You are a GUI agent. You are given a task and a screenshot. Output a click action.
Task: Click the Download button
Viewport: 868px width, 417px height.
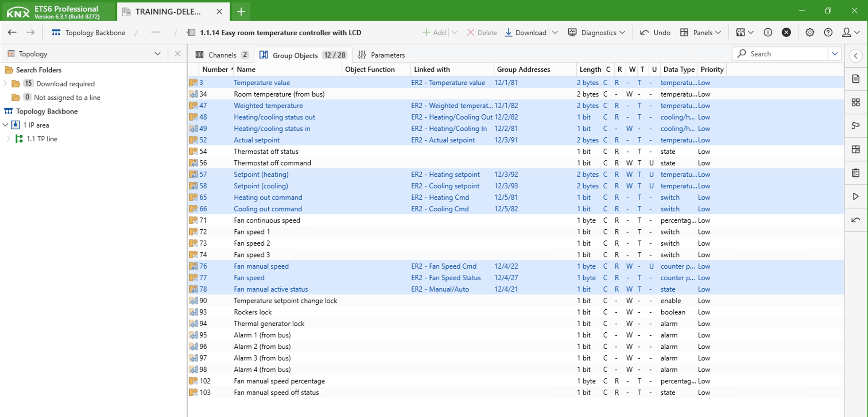(526, 33)
